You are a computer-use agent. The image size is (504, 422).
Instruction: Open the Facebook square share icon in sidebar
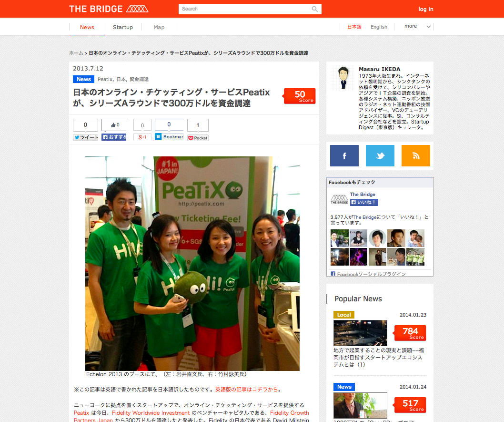coord(344,155)
